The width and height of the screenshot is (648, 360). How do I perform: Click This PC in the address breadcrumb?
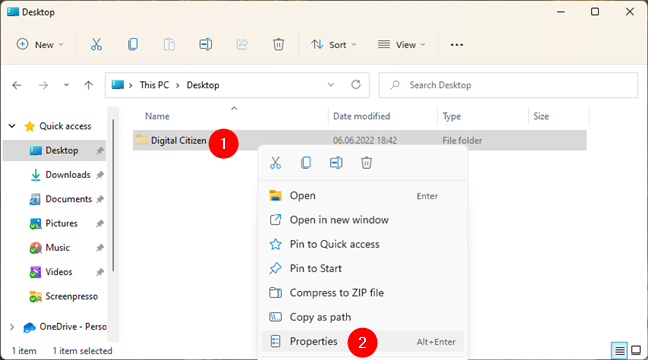coord(154,85)
